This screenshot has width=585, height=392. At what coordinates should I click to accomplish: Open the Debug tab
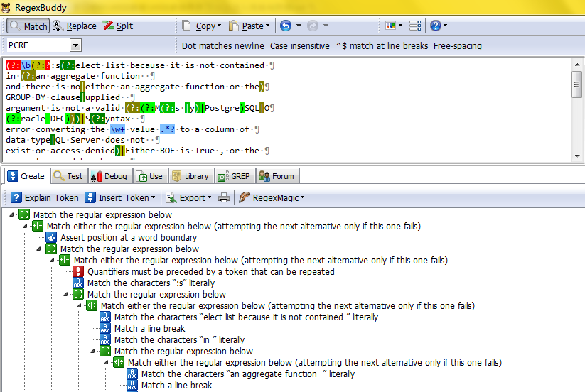pyautogui.click(x=109, y=176)
